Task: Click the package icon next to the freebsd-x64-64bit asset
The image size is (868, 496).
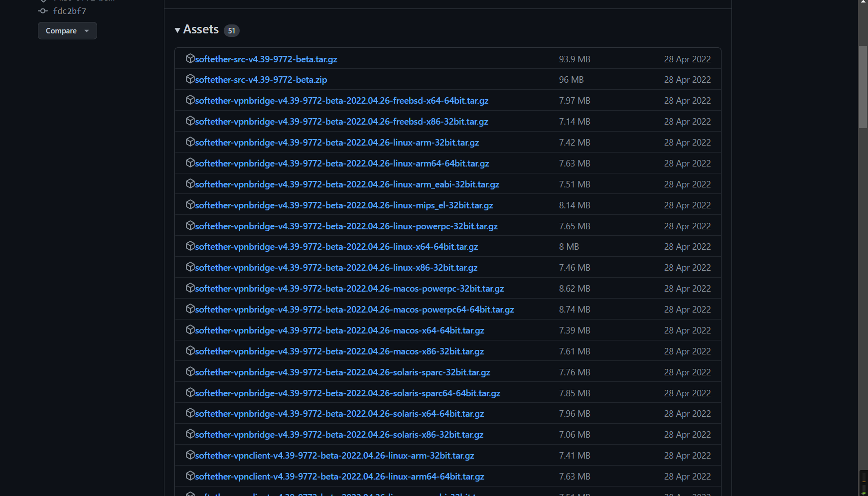Action: [190, 100]
